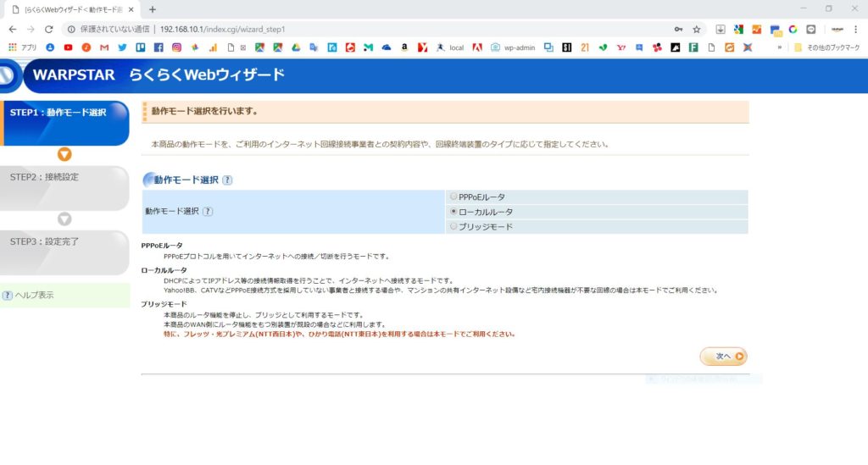Open the ヘルプ表示 link in sidebar

pyautogui.click(x=34, y=296)
